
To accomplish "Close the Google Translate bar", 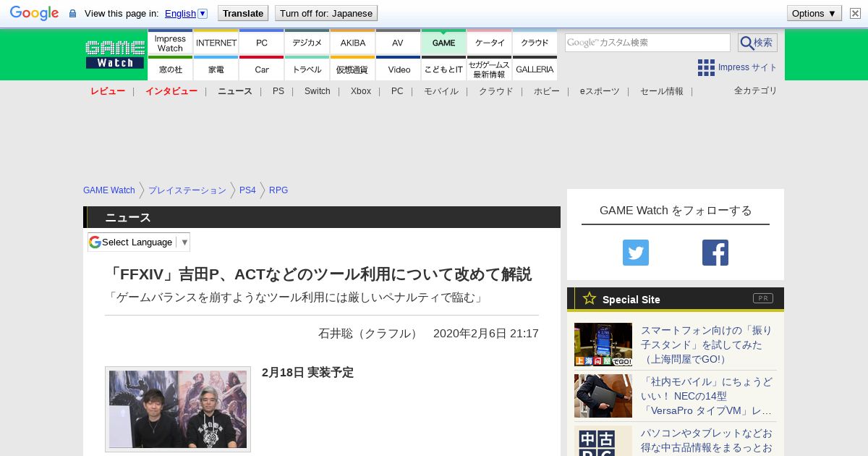I will click(x=855, y=13).
